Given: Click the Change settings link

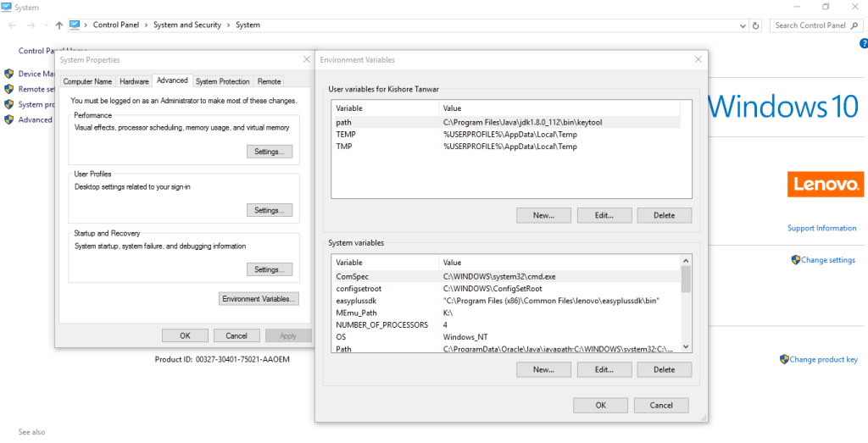Looking at the screenshot, I should coord(828,260).
